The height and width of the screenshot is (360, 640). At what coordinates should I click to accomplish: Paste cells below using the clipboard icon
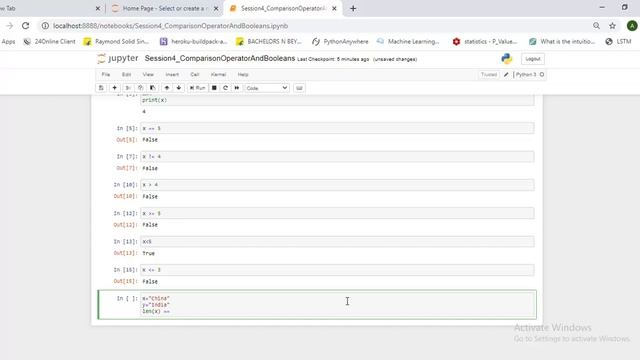coord(153,88)
